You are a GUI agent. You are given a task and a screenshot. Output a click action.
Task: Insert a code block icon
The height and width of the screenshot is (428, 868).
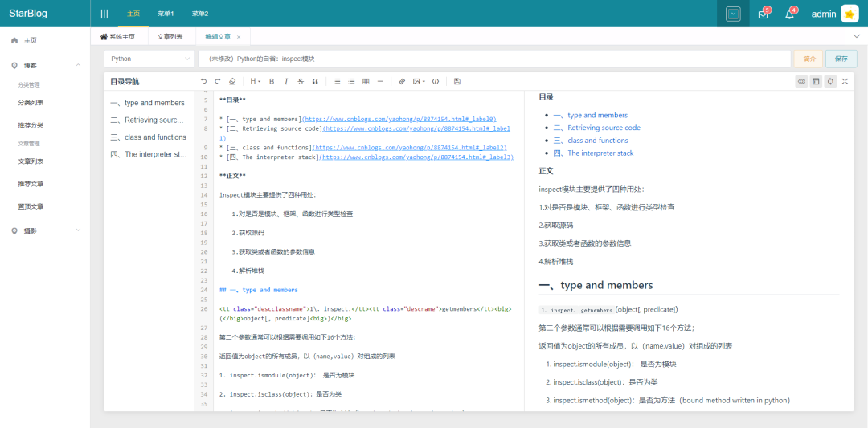[x=436, y=81]
